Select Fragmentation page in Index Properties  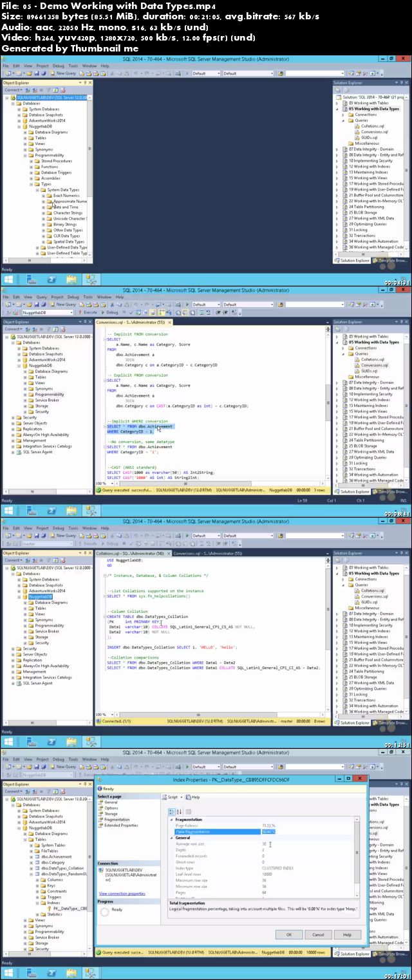click(117, 820)
